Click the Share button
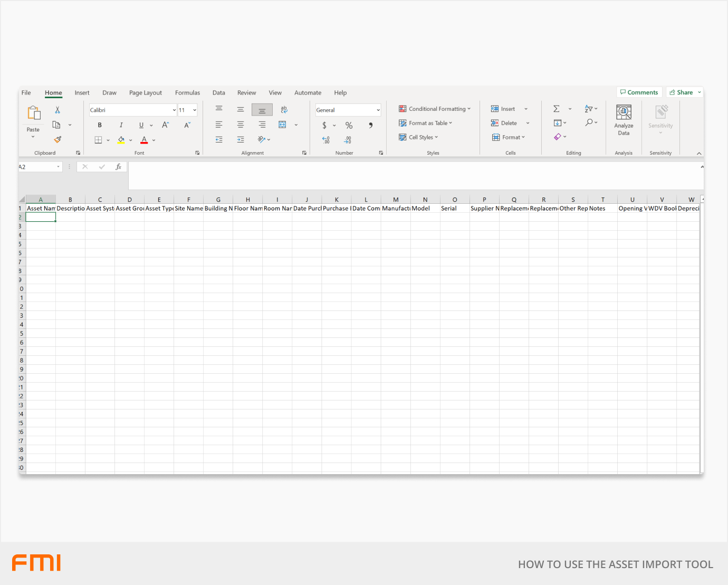Viewport: 728px width, 585px height. (x=681, y=92)
